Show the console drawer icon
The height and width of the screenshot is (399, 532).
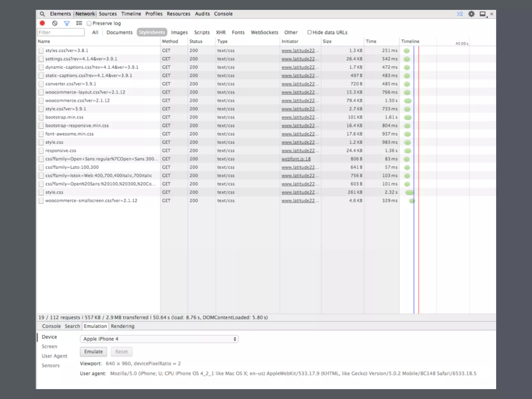point(460,14)
